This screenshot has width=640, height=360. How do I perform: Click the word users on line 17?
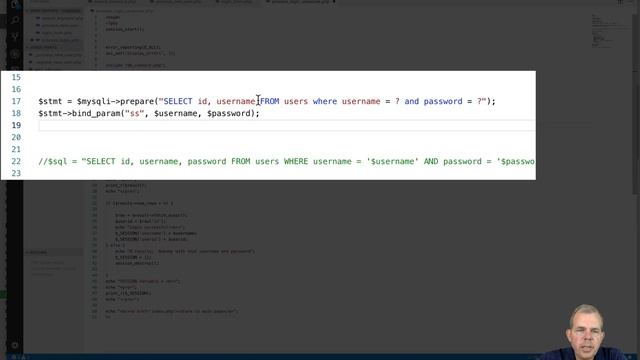(x=296, y=101)
